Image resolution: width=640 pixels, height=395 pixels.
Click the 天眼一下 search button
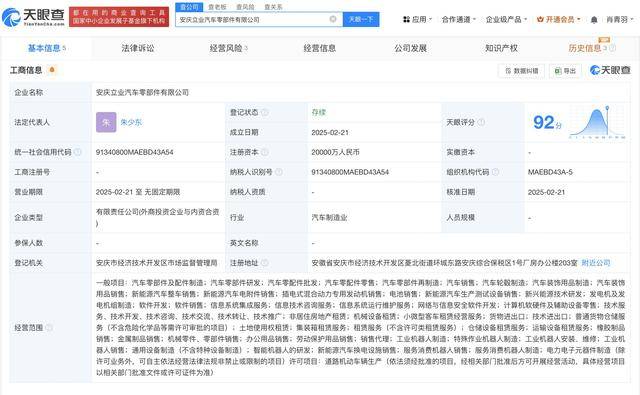[361, 19]
